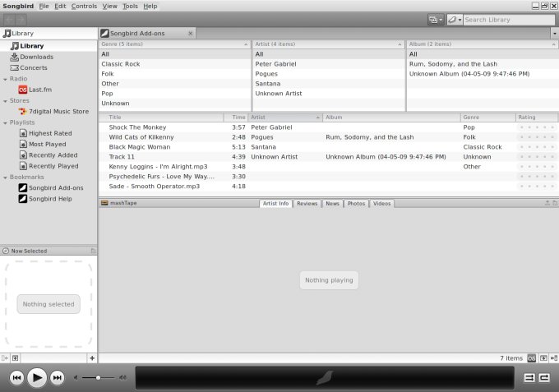This screenshot has height=392, width=559.
Task: Collapse the Playlists section
Action: point(5,122)
